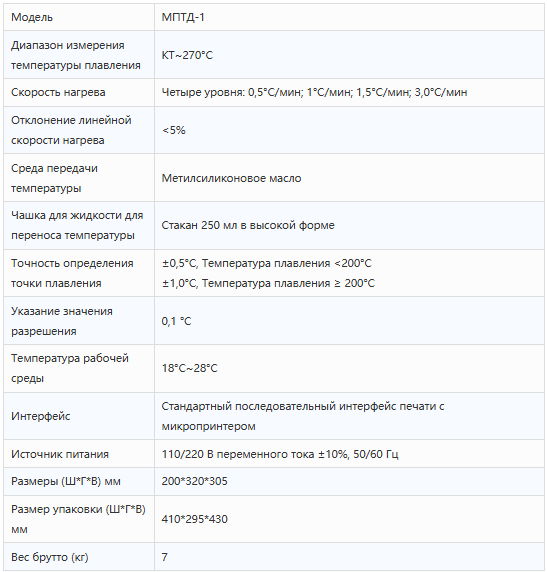Click the МПТД-1 model value cell
This screenshot has height=572, width=547.
pyautogui.click(x=349, y=17)
